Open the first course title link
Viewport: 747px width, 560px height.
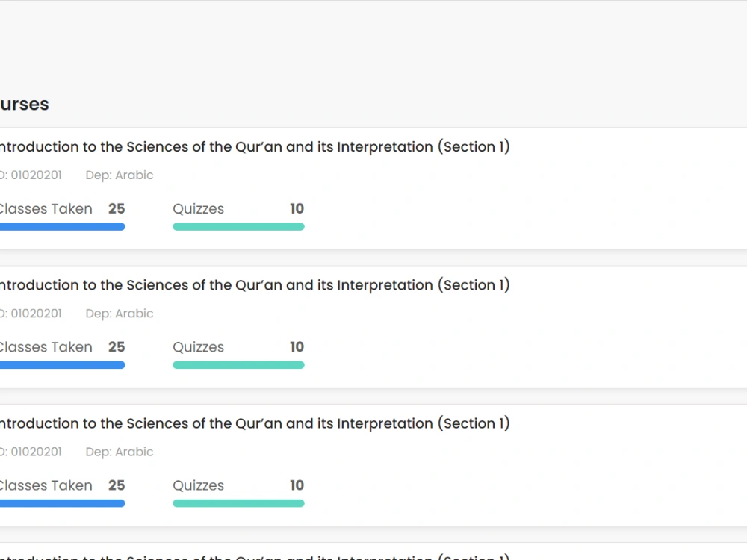[252, 147]
